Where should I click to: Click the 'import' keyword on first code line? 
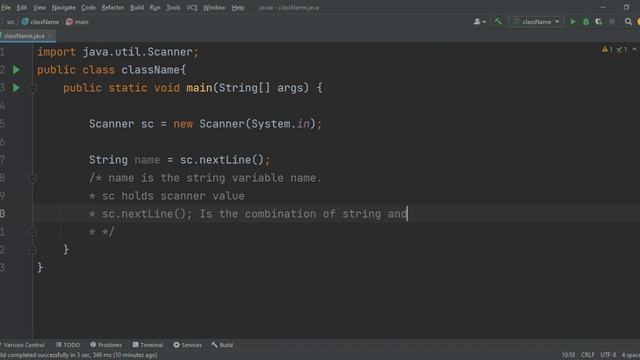(56, 52)
